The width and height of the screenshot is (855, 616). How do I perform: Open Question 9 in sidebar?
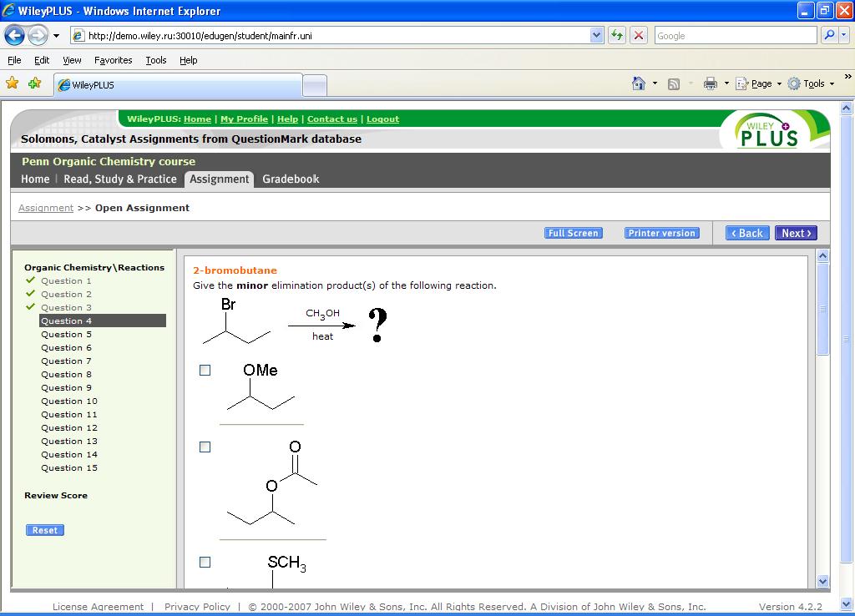pyautogui.click(x=66, y=387)
